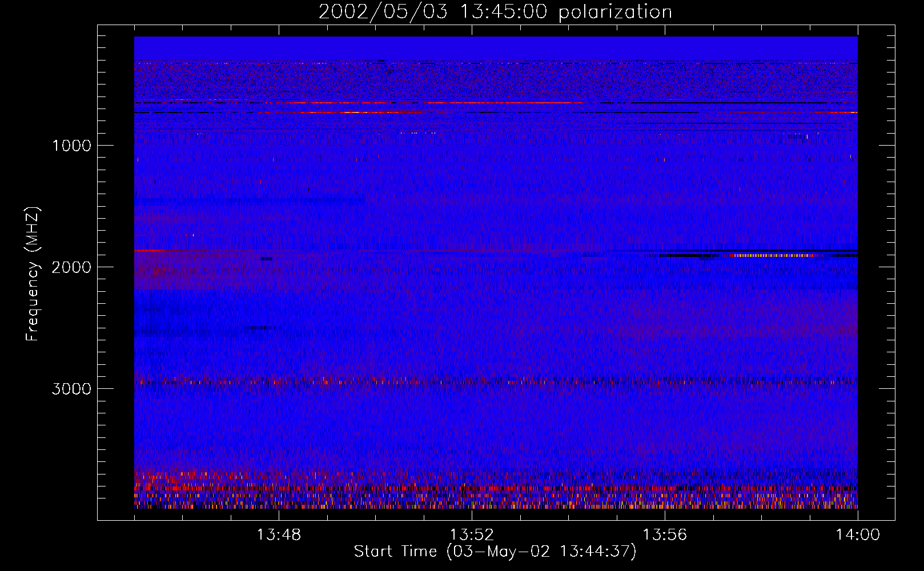Click the plot title '2002/05/03 13:45:00 polarization'

[495, 12]
